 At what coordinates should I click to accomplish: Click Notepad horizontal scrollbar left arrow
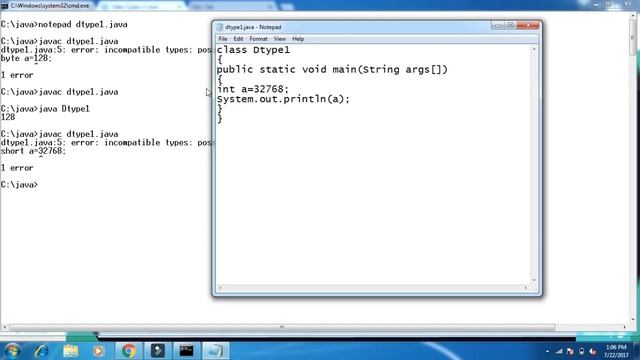220,288
